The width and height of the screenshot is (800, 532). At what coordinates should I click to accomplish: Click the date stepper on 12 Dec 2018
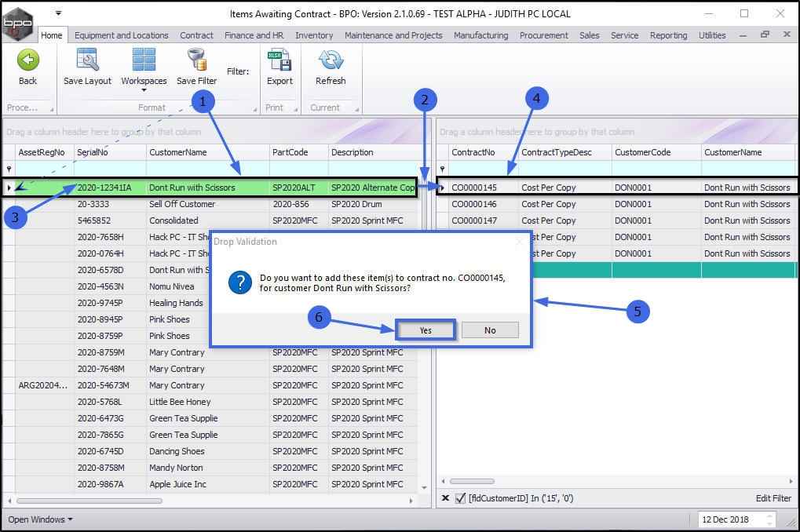770,519
